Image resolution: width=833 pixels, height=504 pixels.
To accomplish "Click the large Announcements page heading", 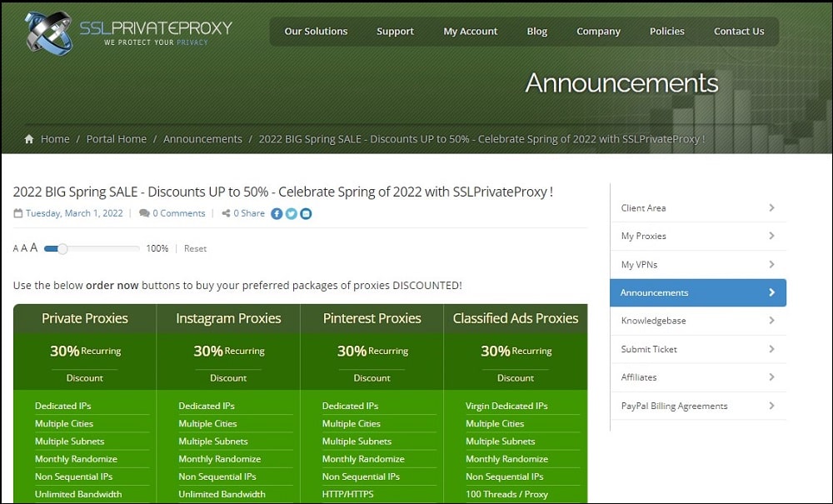I will click(621, 82).
